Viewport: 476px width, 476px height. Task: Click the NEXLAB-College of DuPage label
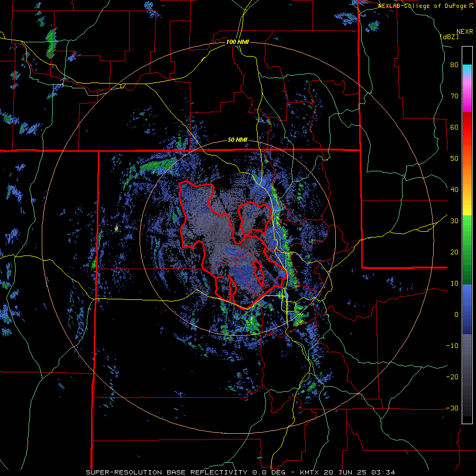[422, 6]
